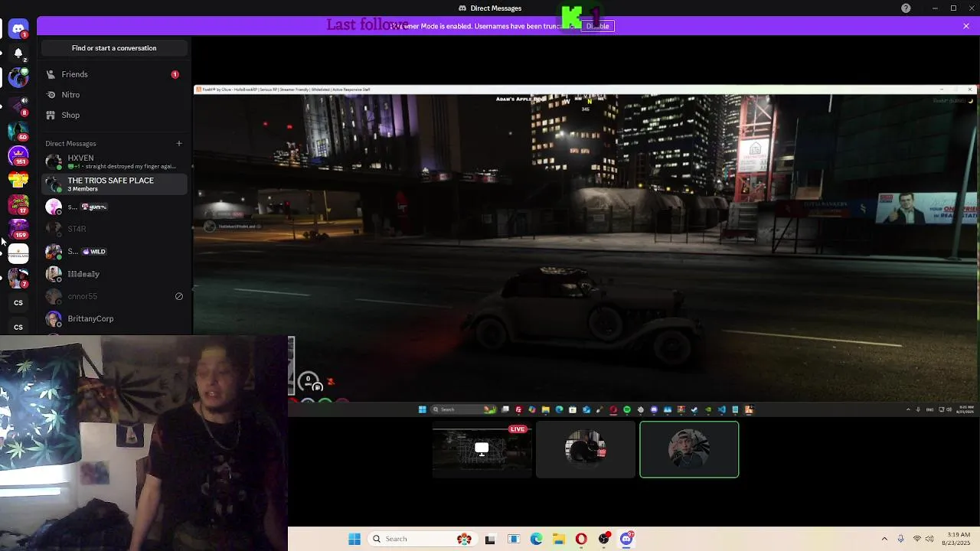Open the server with badge 159
The image size is (980, 551).
[18, 229]
